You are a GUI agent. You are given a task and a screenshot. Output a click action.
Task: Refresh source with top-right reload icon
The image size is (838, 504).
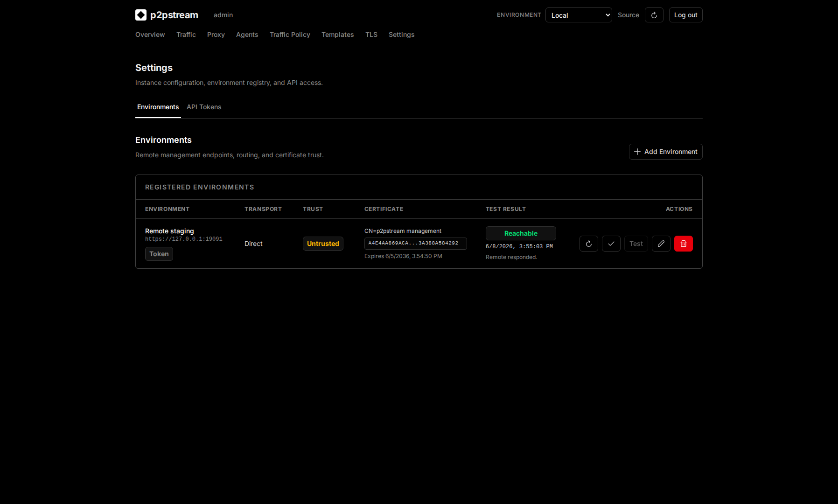[654, 15]
